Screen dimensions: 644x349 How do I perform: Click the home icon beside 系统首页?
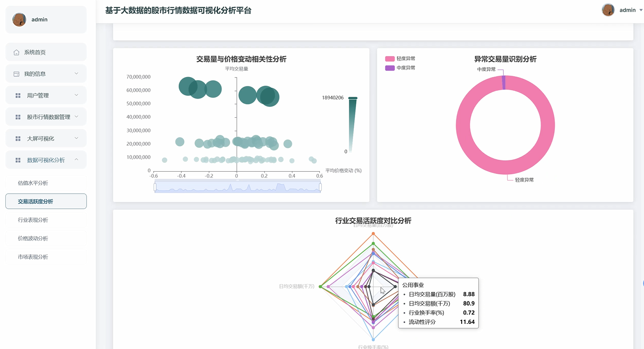17,52
